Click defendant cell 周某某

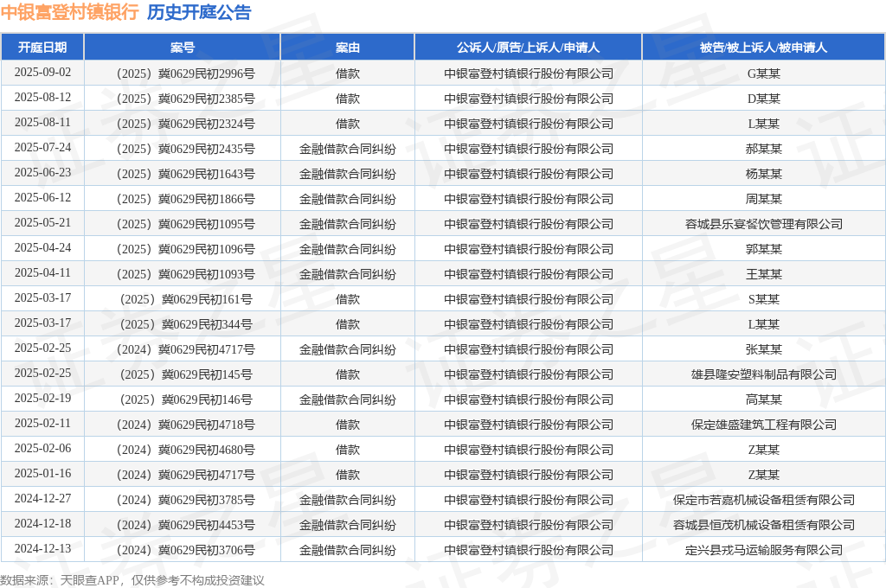point(763,199)
